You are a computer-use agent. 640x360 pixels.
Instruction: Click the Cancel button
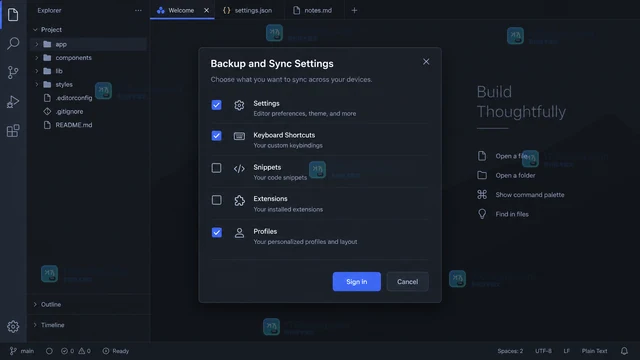point(407,282)
